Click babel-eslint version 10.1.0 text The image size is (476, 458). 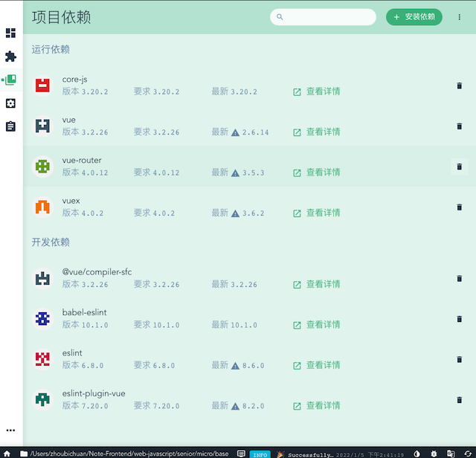[86, 325]
